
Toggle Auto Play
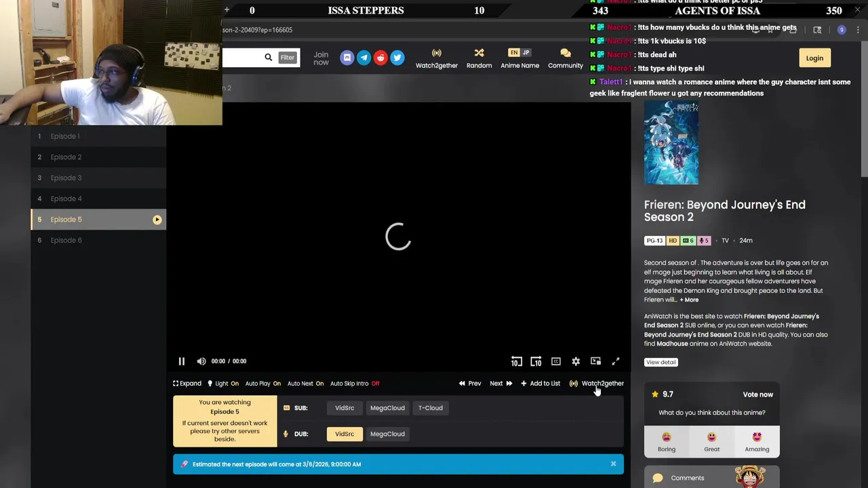[262, 384]
